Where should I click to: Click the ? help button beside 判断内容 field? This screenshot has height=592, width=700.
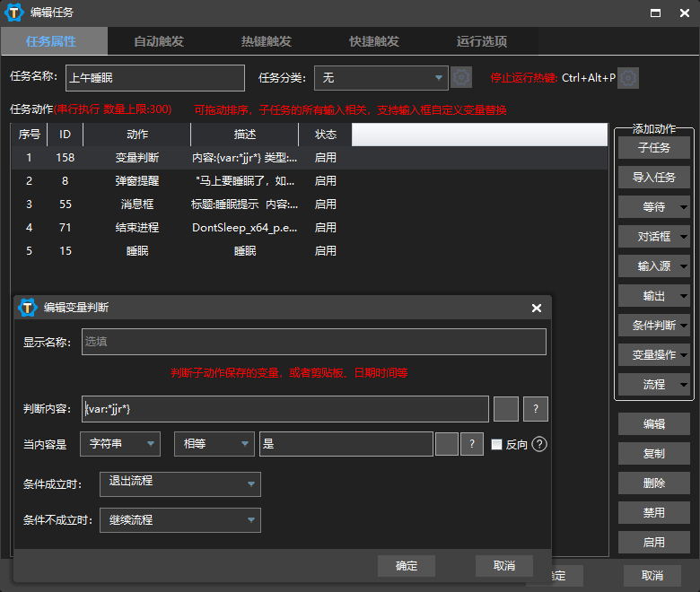point(535,409)
